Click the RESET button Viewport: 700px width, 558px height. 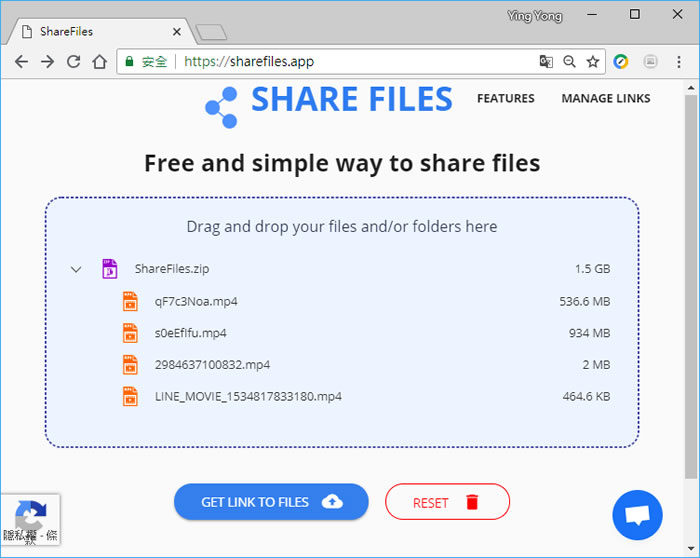(x=447, y=502)
